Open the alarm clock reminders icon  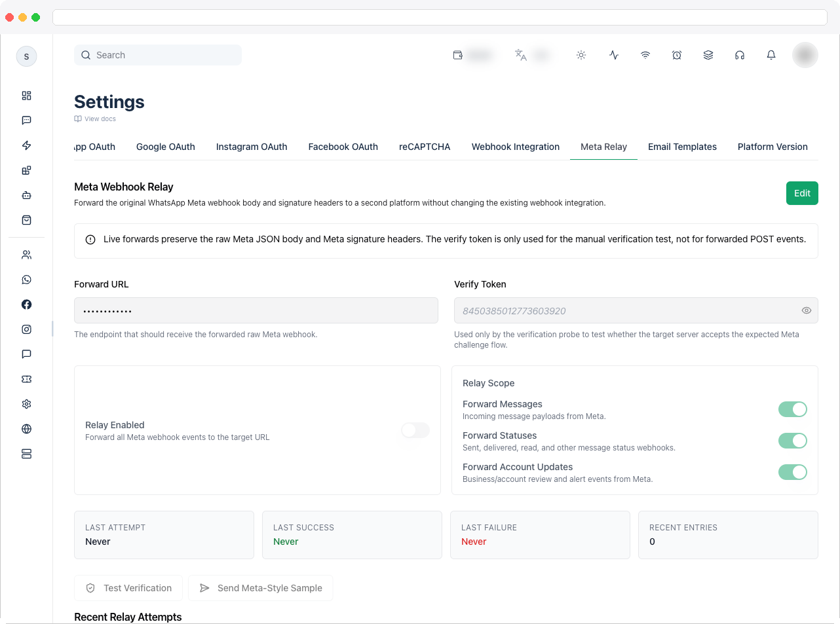coord(677,55)
